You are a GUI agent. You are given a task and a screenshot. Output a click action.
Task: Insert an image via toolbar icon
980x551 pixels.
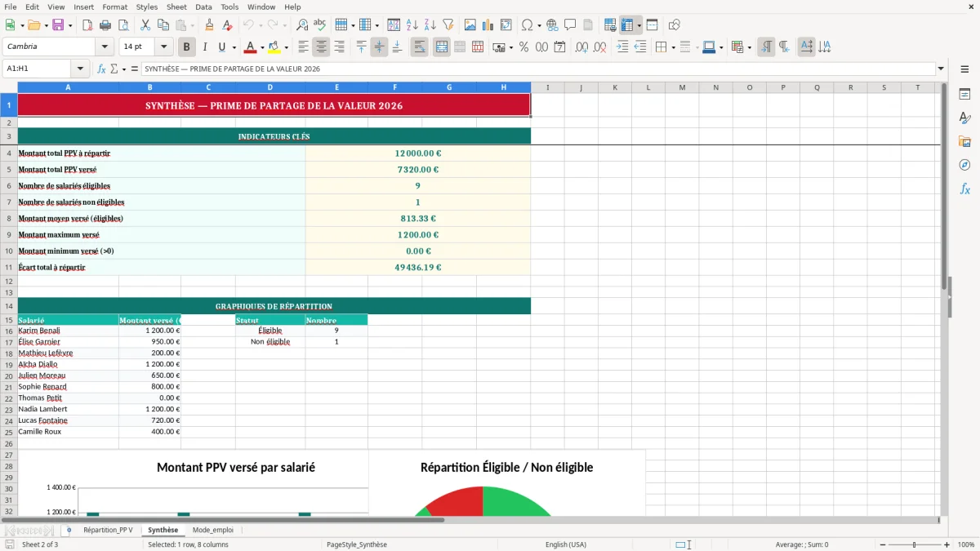coord(470,25)
